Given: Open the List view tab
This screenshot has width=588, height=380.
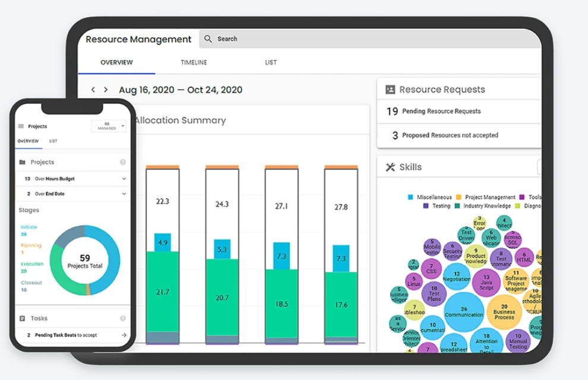Looking at the screenshot, I should coord(270,62).
